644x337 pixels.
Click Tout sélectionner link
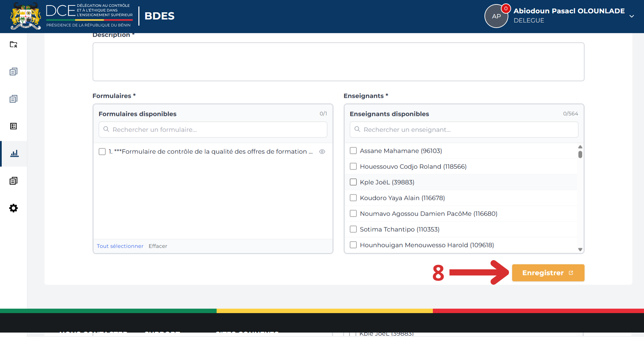pos(120,246)
